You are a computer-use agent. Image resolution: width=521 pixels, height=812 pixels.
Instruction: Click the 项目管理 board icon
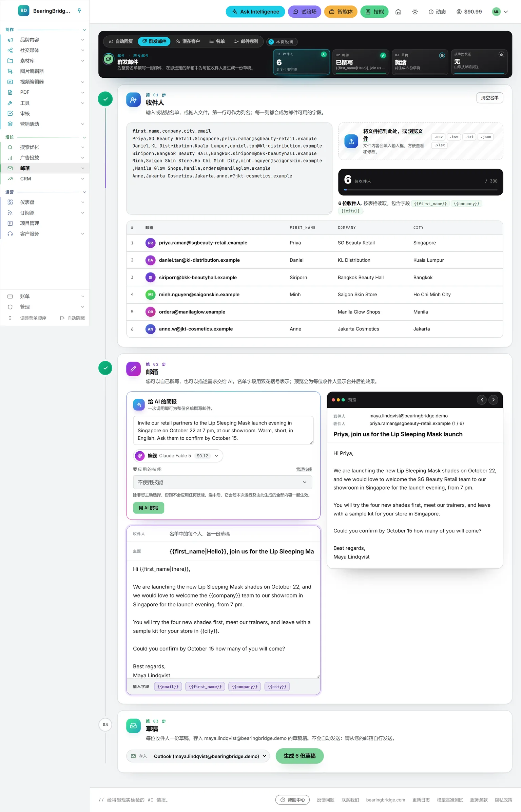click(x=10, y=224)
